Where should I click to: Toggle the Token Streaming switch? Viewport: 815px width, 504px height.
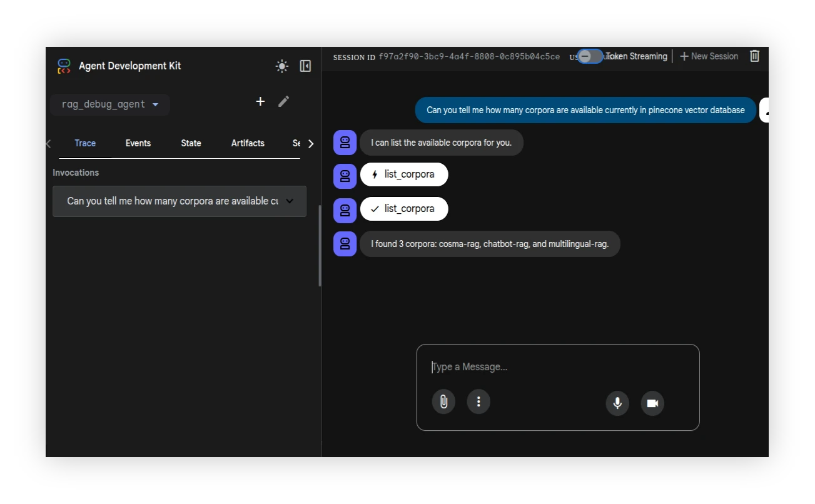pyautogui.click(x=590, y=56)
